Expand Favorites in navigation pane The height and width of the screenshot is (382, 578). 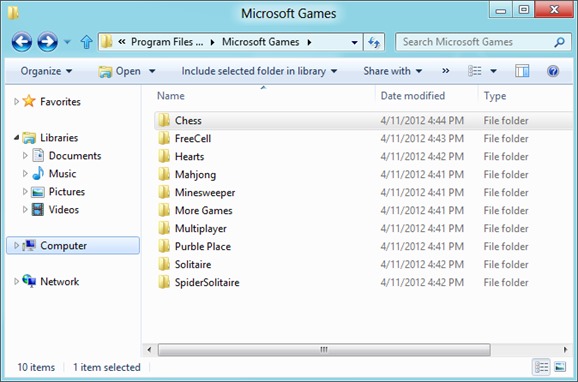[16, 101]
